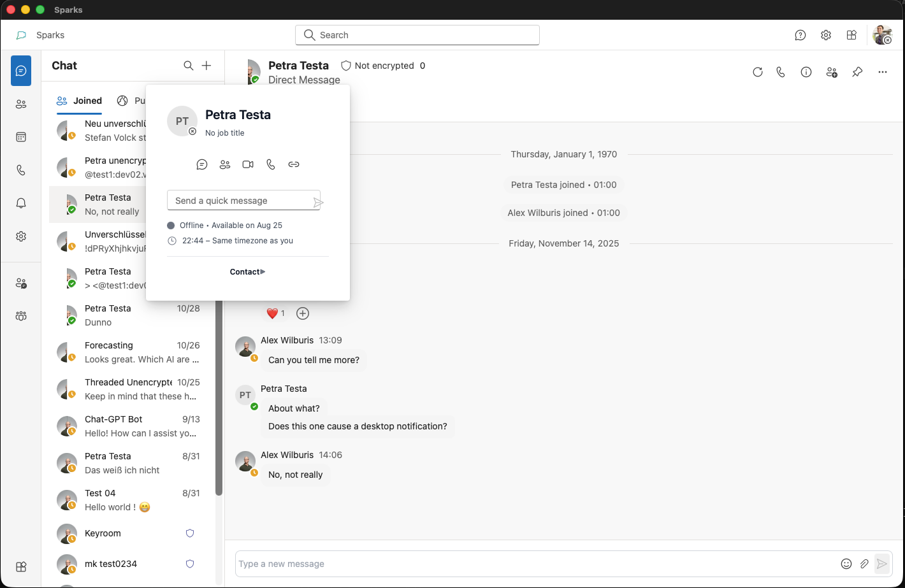This screenshot has width=905, height=588.
Task: Pin the conversation with Petra Testa
Action: click(x=857, y=72)
